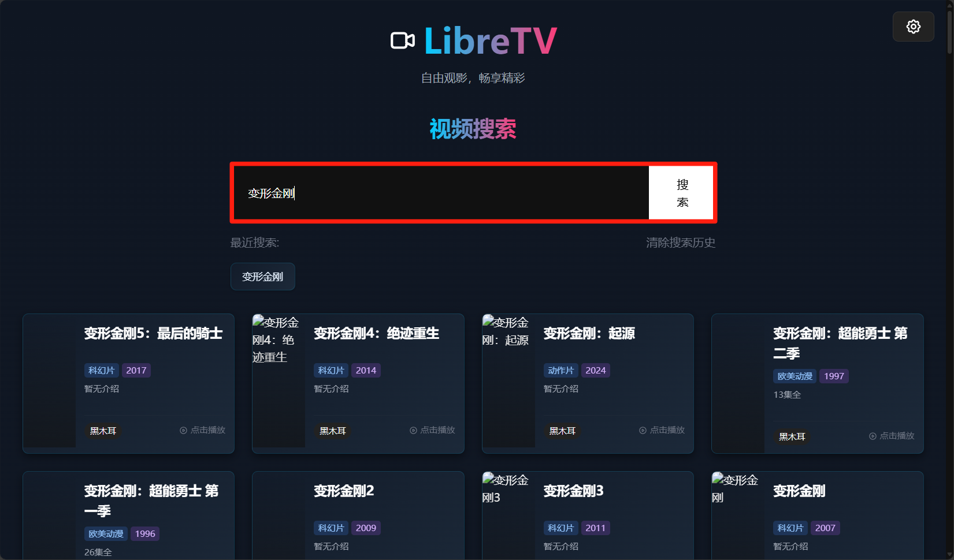This screenshot has width=954, height=560.
Task: Open poster thumbnail of 变形金刚4：绝迹重生
Action: 279,381
